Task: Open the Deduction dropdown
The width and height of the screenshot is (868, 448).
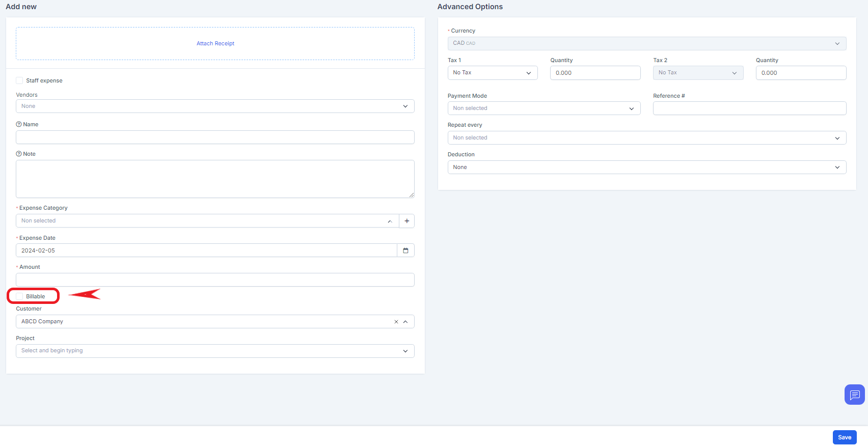Action: click(647, 167)
